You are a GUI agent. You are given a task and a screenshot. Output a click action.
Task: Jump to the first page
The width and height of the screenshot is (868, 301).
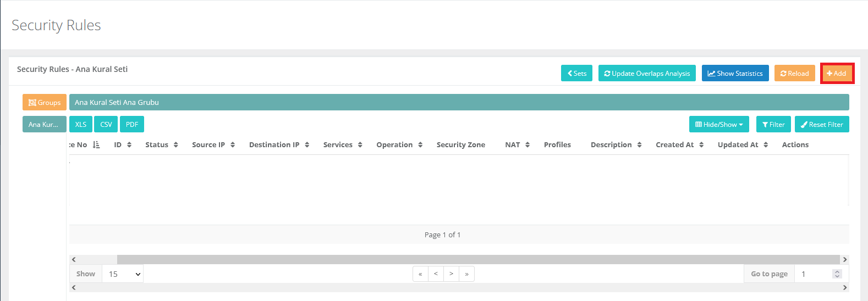click(x=420, y=274)
